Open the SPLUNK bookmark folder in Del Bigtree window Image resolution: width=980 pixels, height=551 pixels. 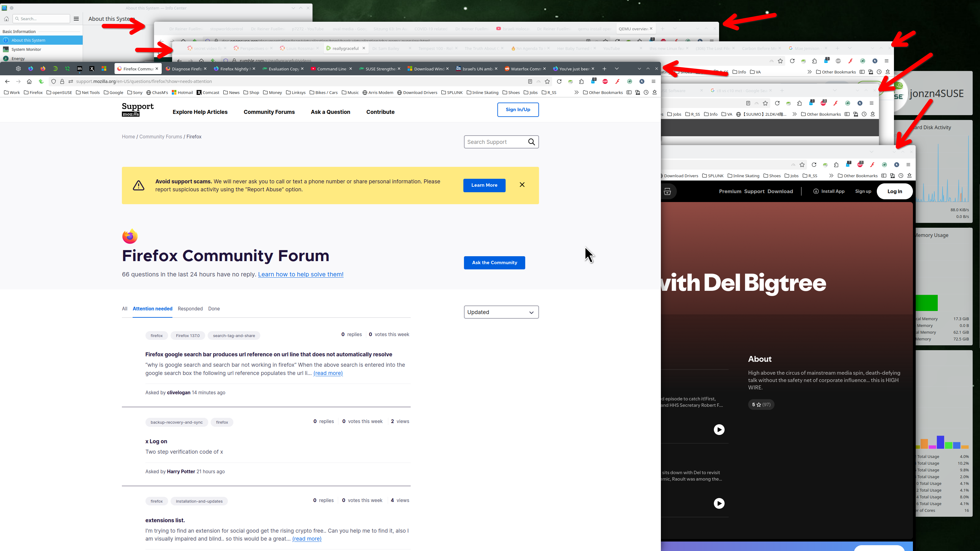pyautogui.click(x=713, y=176)
